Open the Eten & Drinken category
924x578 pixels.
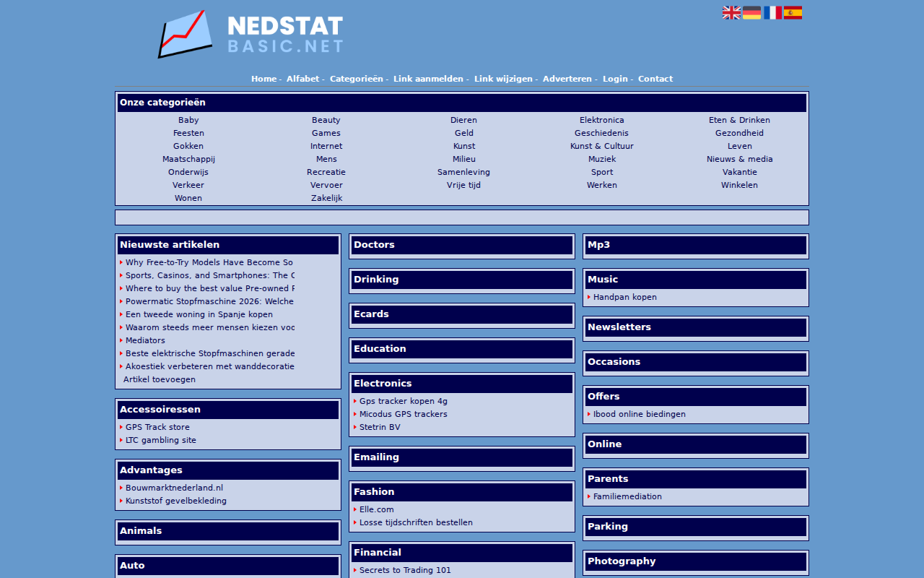point(740,120)
